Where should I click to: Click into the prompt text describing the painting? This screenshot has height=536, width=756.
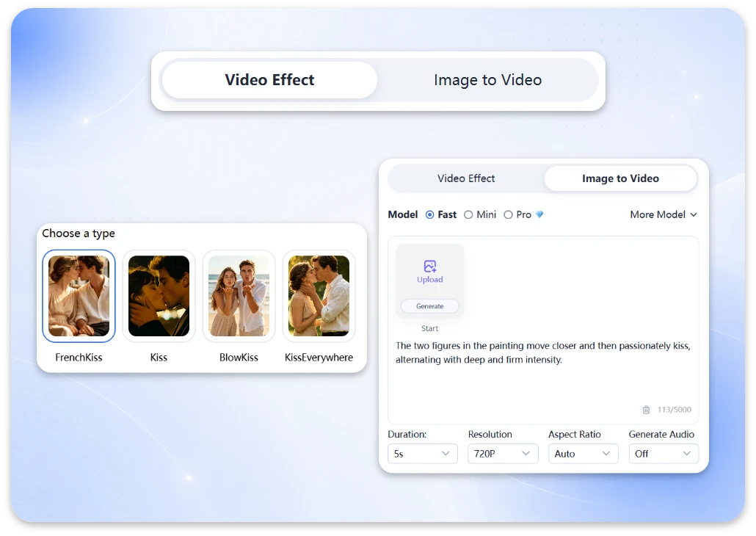coord(543,352)
